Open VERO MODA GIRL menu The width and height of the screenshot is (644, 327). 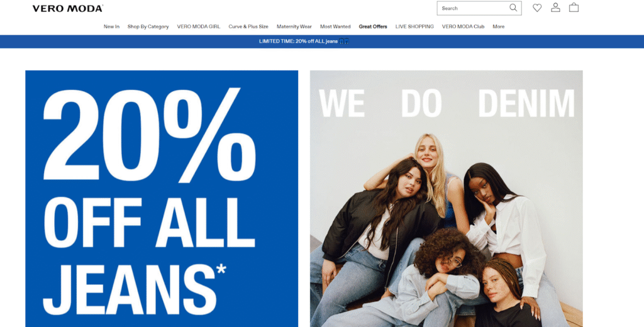[198, 26]
